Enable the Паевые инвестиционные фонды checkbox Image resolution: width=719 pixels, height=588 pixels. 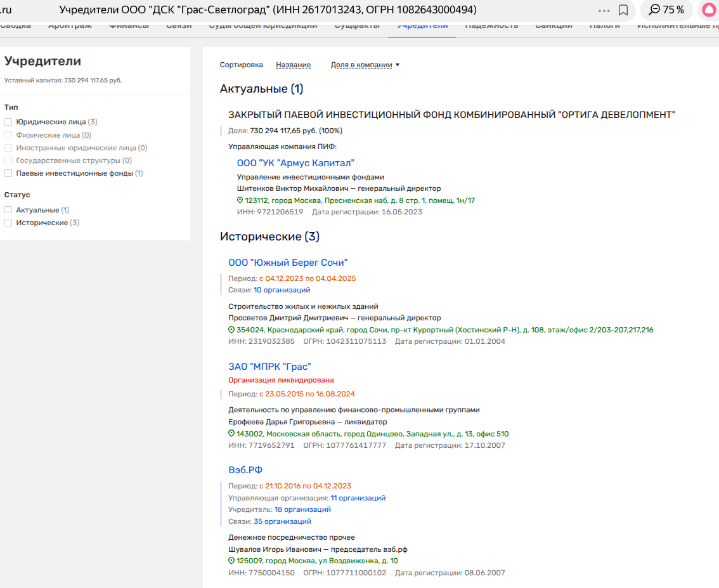pos(8,173)
